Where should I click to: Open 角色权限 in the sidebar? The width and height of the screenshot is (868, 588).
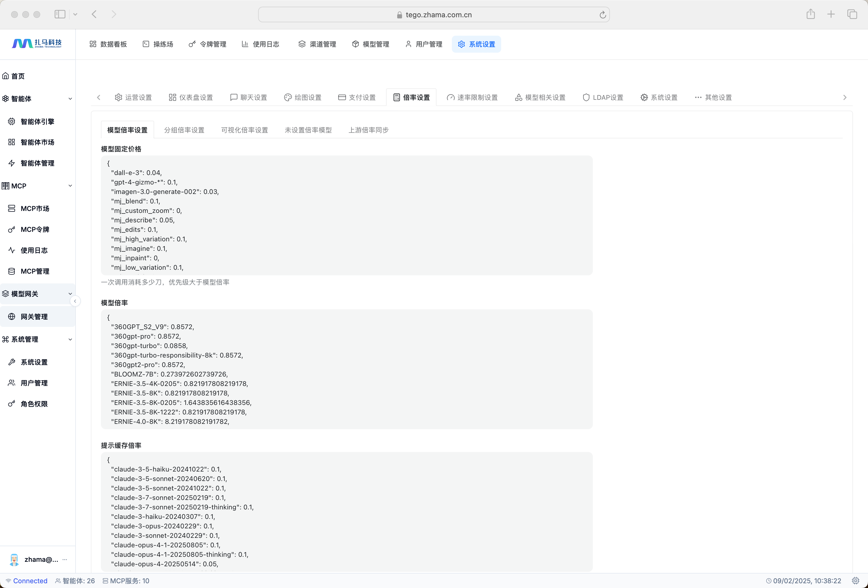[34, 404]
